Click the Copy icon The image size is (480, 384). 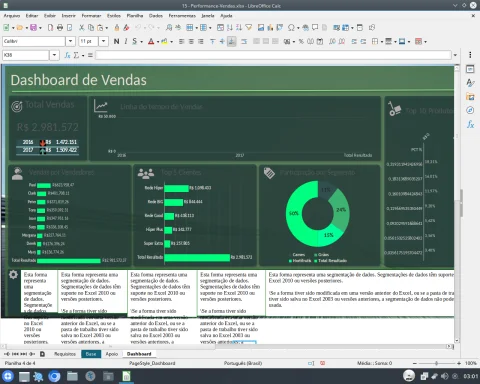coord(91,28)
